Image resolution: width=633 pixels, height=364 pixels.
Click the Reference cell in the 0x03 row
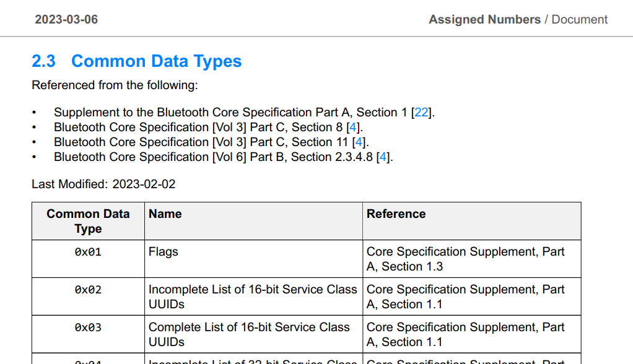[x=472, y=334]
